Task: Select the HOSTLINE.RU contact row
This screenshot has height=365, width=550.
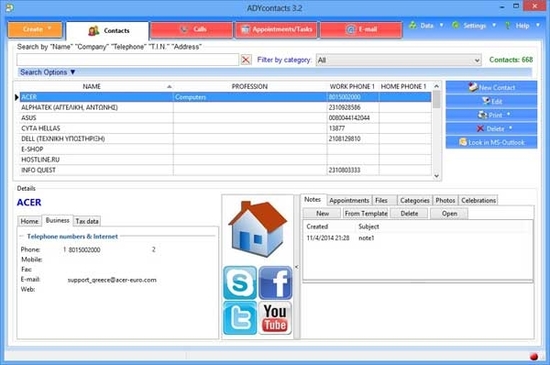Action: click(225, 160)
